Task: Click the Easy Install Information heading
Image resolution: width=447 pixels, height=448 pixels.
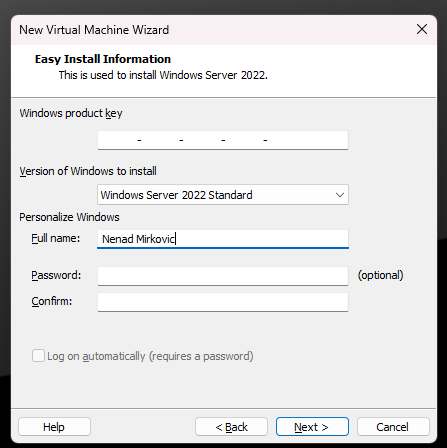Action: tap(103, 59)
